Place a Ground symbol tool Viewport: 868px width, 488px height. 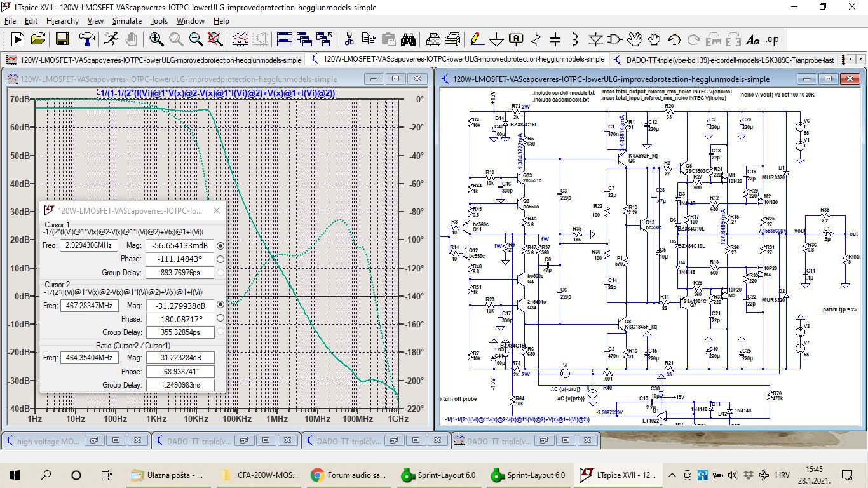coord(496,39)
